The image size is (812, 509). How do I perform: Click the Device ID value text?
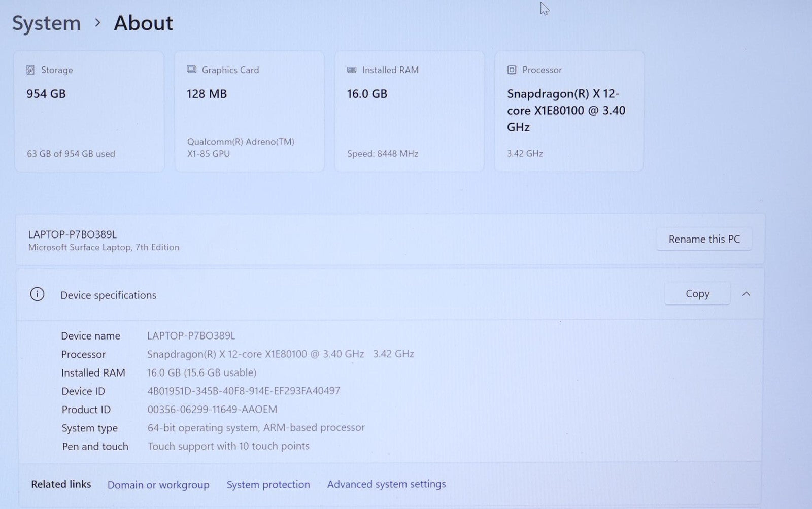(244, 391)
